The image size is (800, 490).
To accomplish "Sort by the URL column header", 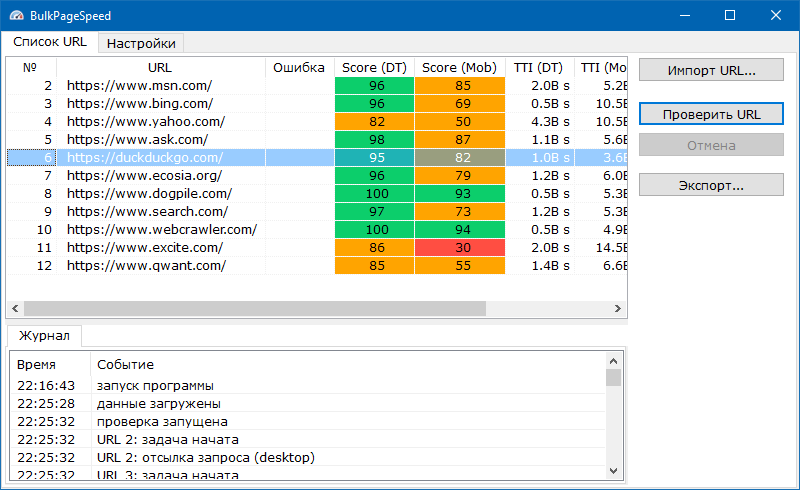I will tap(160, 67).
